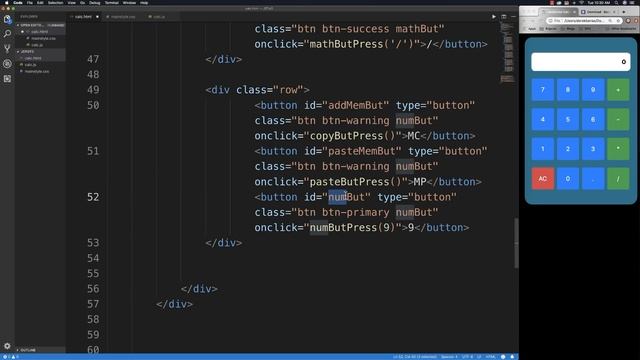
Task: Open mainstyle.css in the project folder tree
Action: click(37, 71)
